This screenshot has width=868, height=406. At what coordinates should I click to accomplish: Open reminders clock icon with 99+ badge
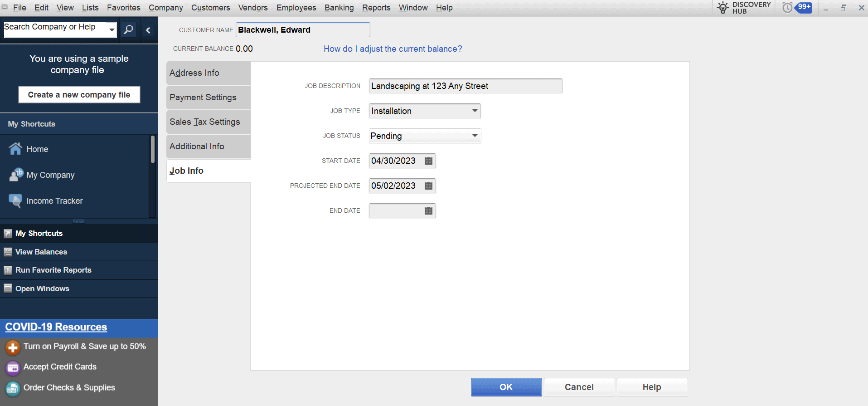797,7
